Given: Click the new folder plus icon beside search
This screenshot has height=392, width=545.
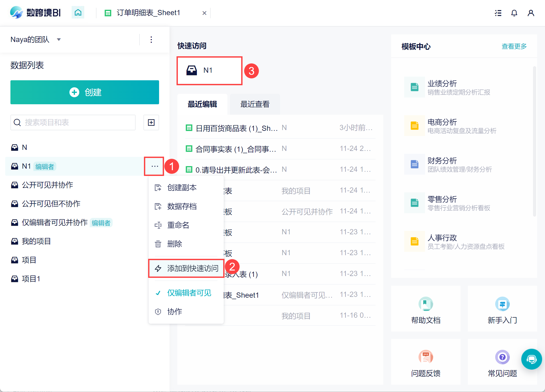Looking at the screenshot, I should (x=151, y=123).
